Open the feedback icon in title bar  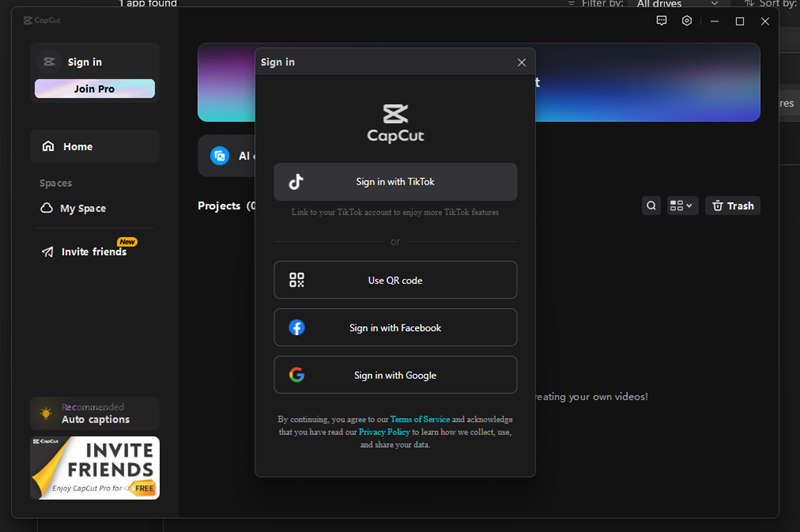(x=662, y=21)
